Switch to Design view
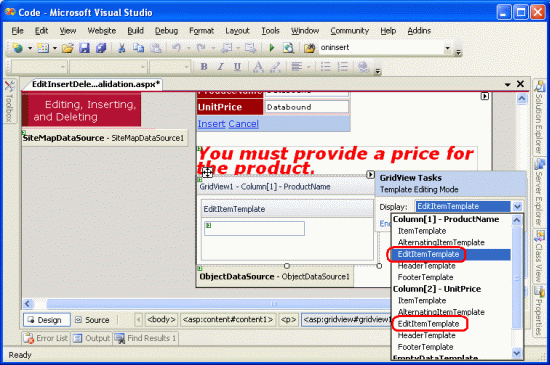 coord(47,320)
